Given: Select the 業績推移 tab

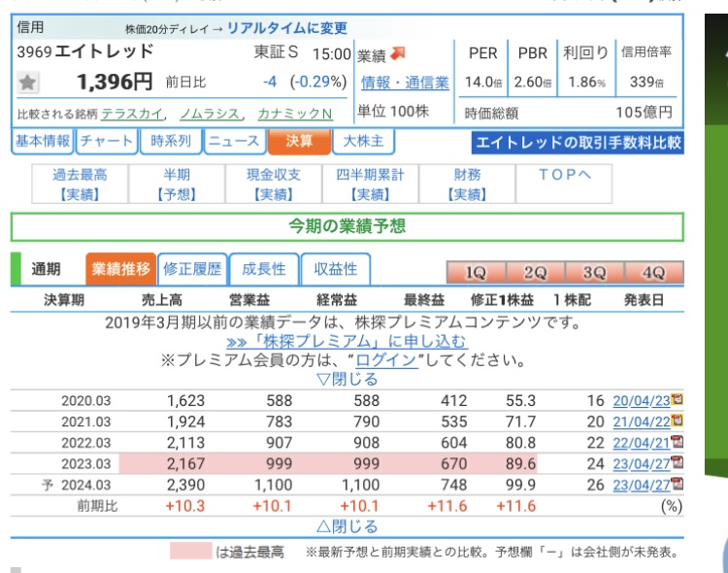Looking at the screenshot, I should point(120,269).
